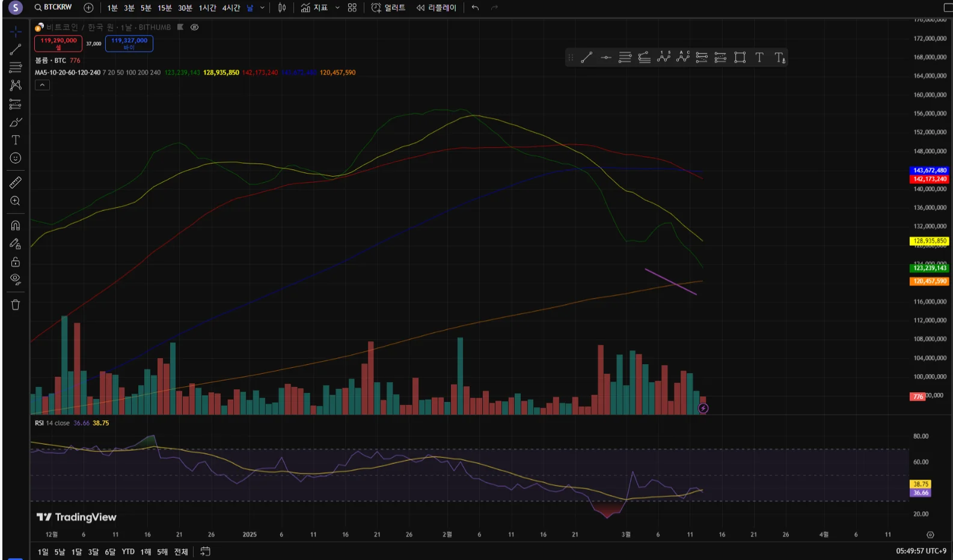Screen dimensions: 953x560
Task: Set date range to 1해
Action: 146,552
